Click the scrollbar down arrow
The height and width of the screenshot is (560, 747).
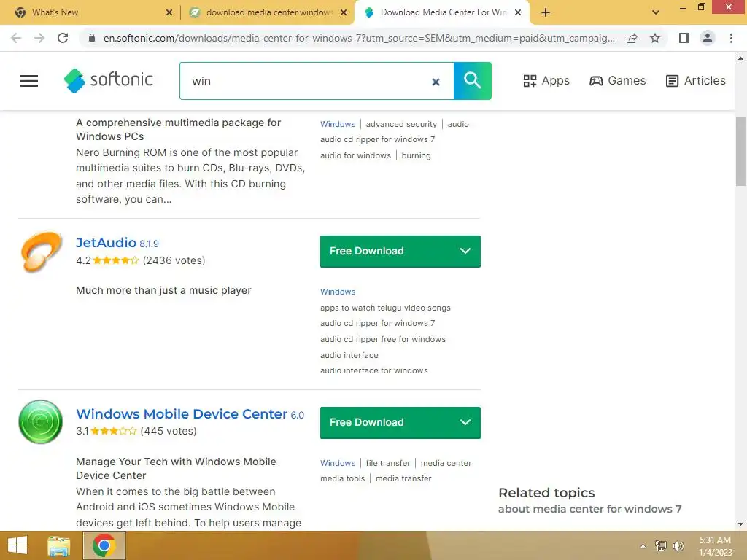[x=740, y=524]
